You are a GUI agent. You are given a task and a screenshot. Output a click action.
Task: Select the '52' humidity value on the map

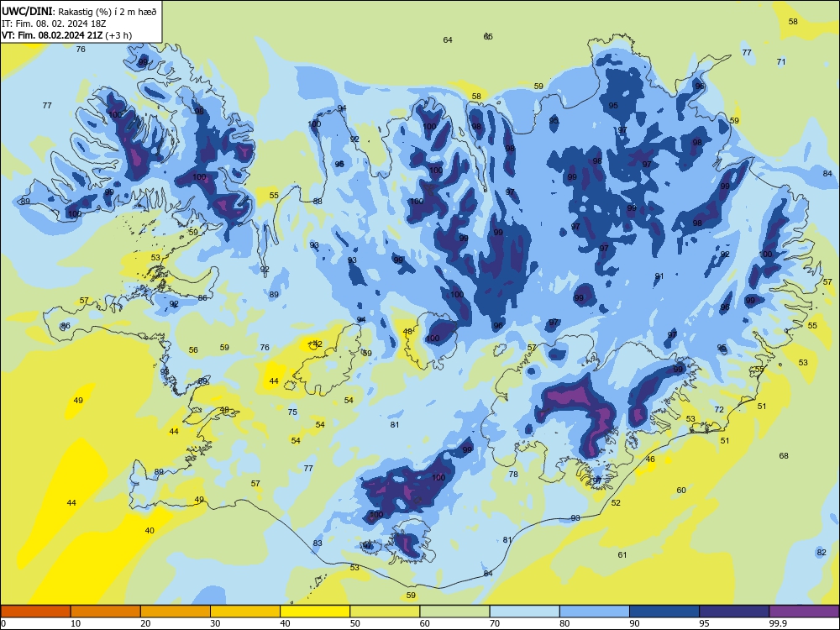tap(616, 502)
